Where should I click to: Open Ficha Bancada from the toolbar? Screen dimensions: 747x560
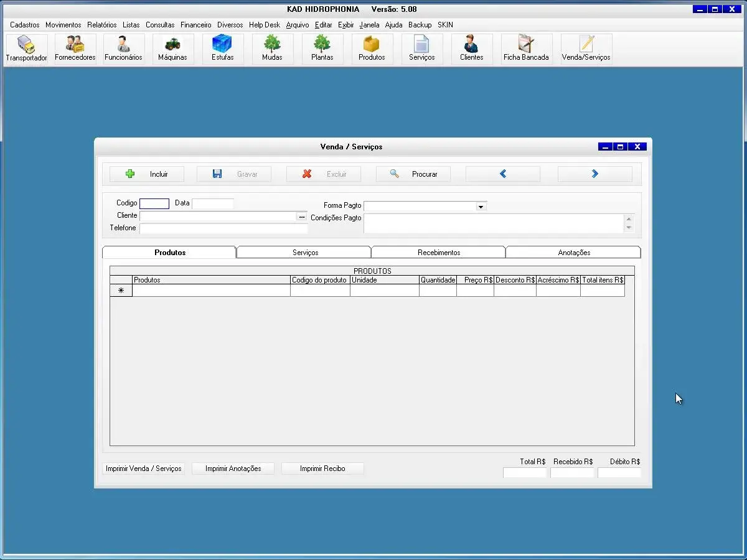(x=526, y=49)
